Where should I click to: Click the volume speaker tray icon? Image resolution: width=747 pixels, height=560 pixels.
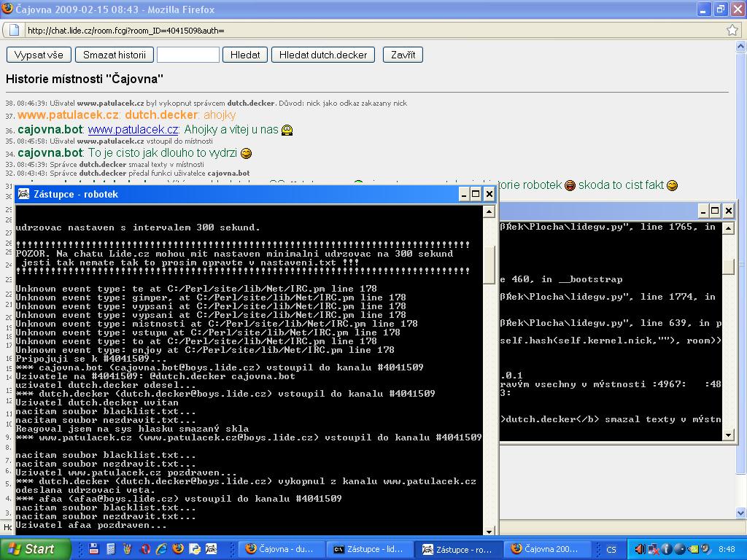640,549
